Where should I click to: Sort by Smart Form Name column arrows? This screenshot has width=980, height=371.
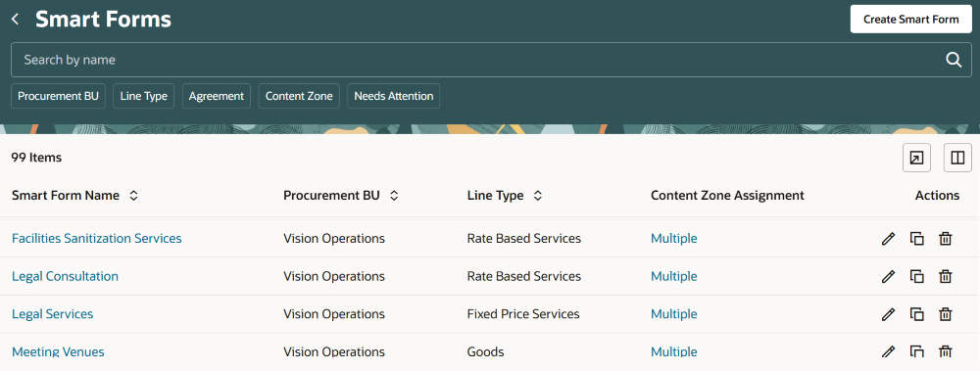point(133,196)
